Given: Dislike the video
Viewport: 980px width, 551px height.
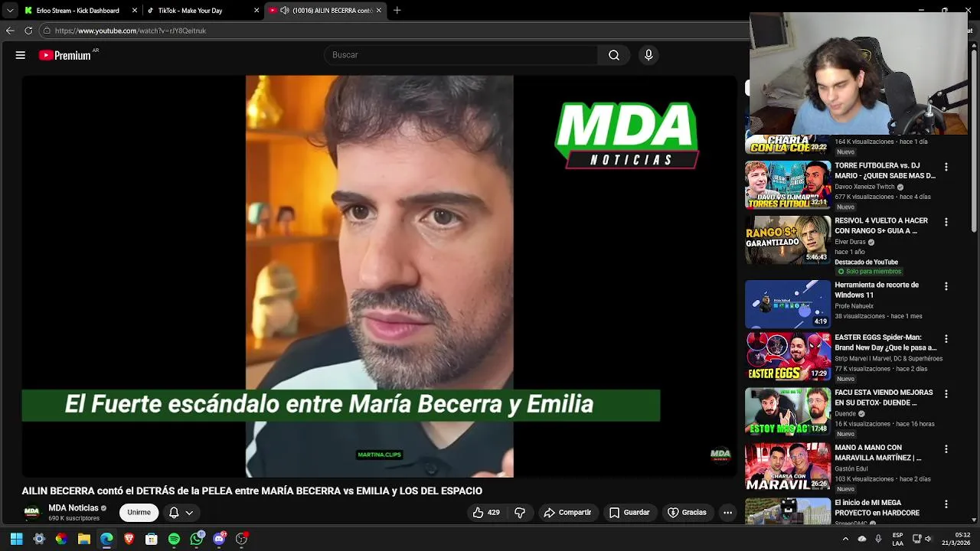Looking at the screenshot, I should [x=520, y=513].
